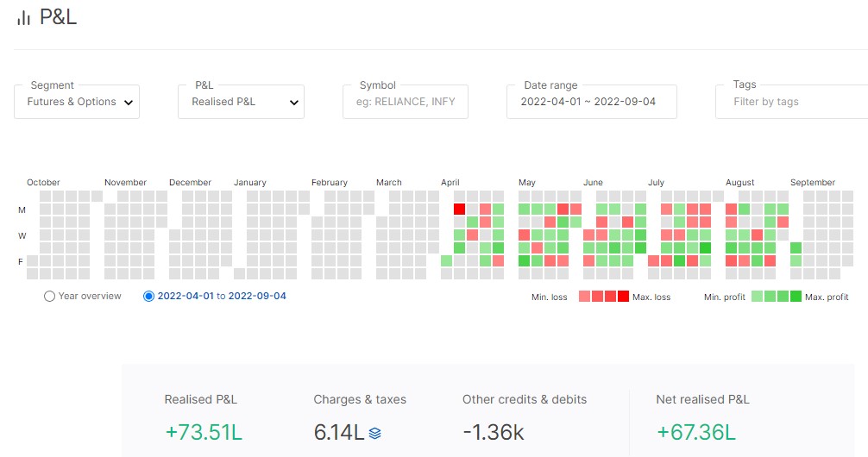Click the lightest green Min. profit legend swatch
868x457 pixels.
[757, 297]
